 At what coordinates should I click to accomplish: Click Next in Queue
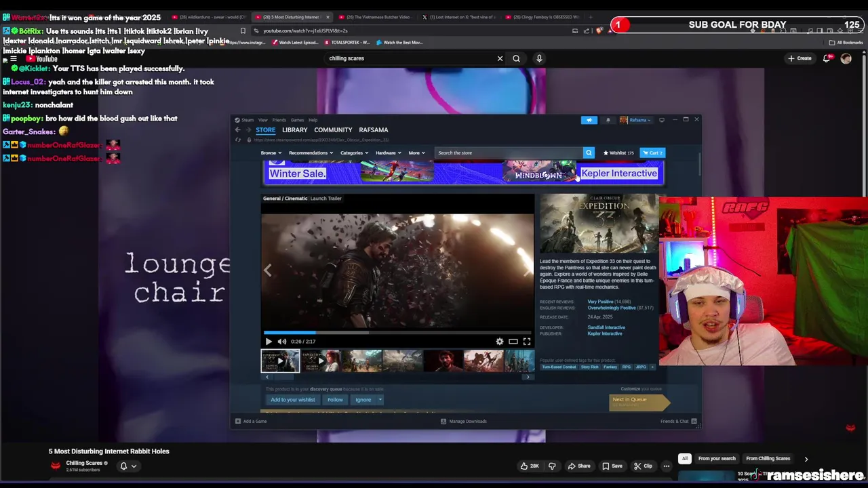pos(639,402)
